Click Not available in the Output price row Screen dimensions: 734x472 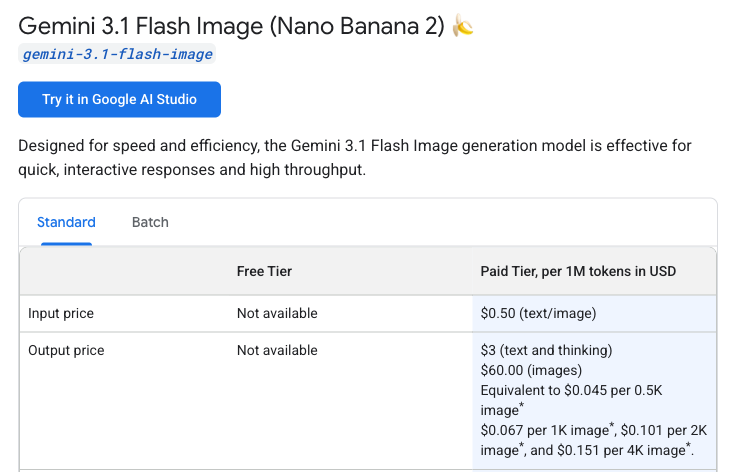(x=277, y=350)
